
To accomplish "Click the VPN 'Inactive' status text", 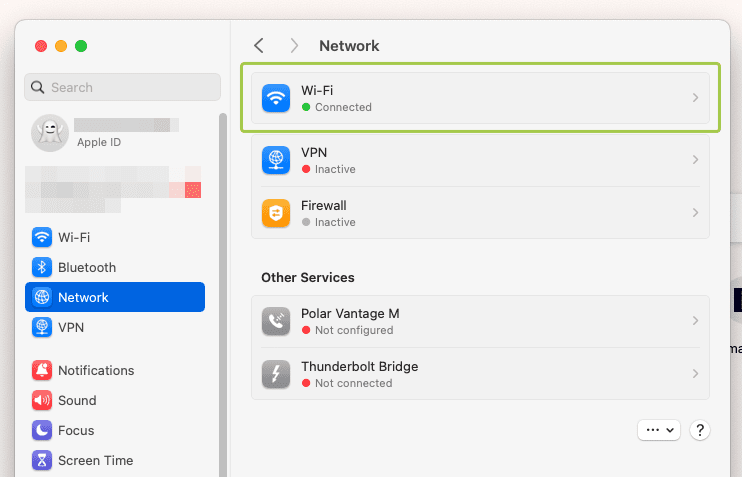I will pos(335,169).
